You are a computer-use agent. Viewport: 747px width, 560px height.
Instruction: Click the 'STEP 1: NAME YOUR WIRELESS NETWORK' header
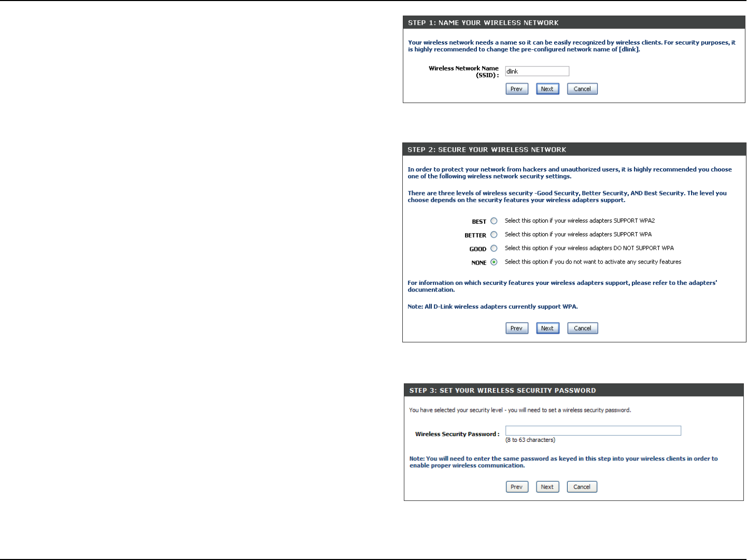click(x=483, y=23)
